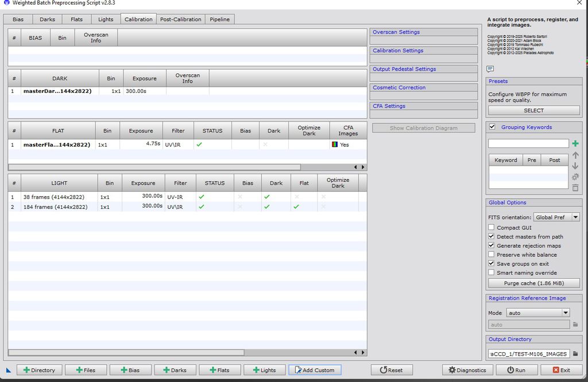Click add Files button
The height and width of the screenshot is (382, 588).
pyautogui.click(x=86, y=370)
